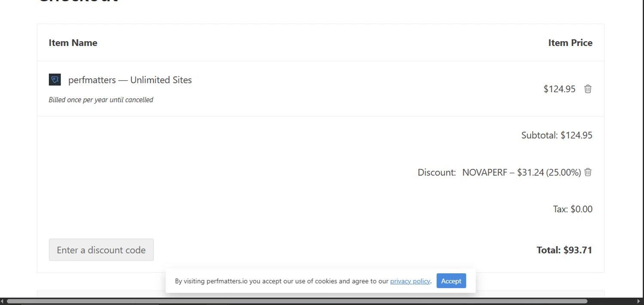Viewport: 644px width, 305px height.
Task: Click the Enter a discount code button
Action: (101, 250)
